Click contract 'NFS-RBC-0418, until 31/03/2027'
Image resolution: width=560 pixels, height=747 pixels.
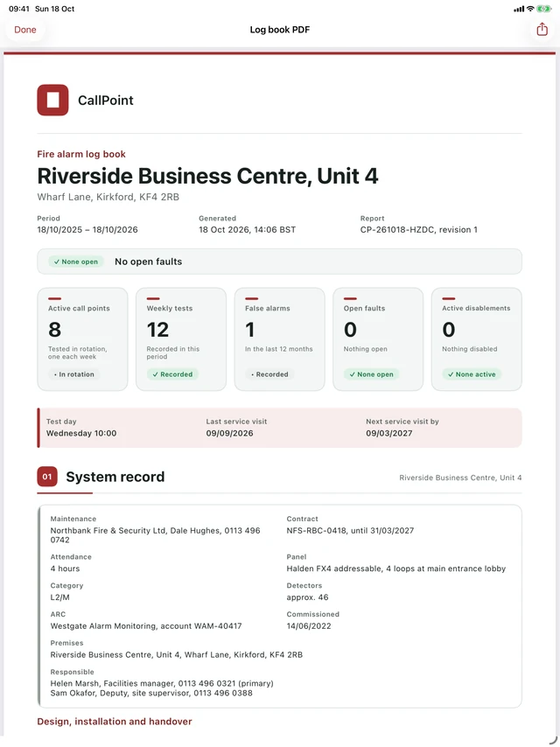click(x=350, y=530)
